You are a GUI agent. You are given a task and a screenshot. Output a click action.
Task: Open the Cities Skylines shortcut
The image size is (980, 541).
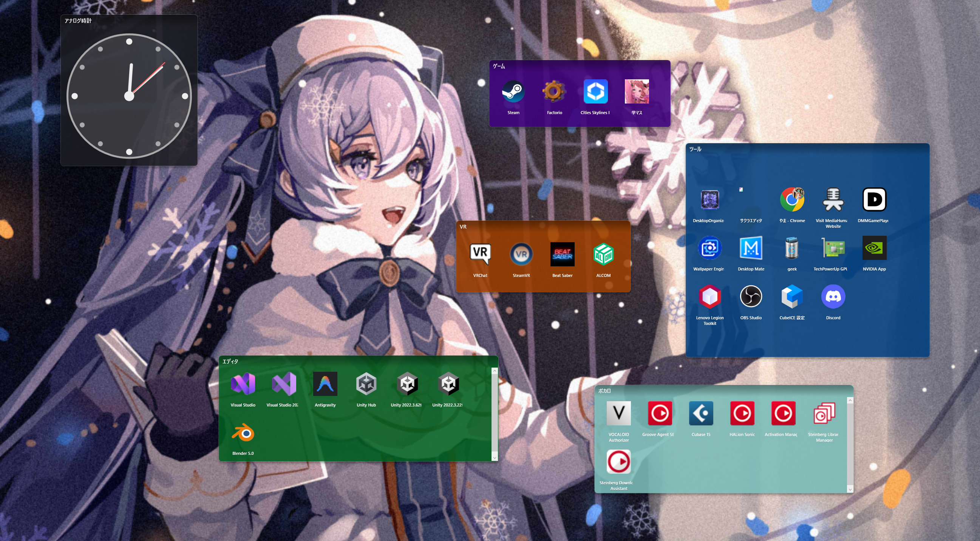tap(595, 92)
